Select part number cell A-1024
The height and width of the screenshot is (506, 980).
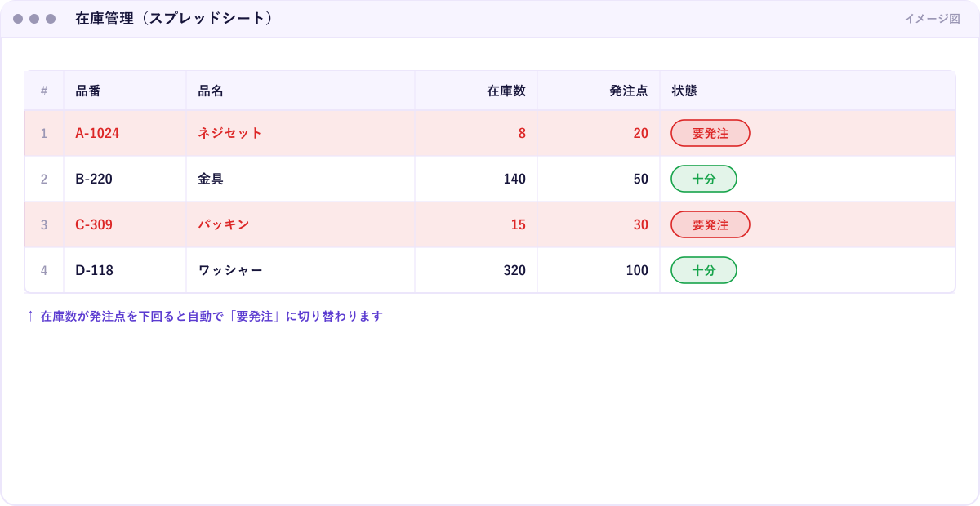point(125,133)
